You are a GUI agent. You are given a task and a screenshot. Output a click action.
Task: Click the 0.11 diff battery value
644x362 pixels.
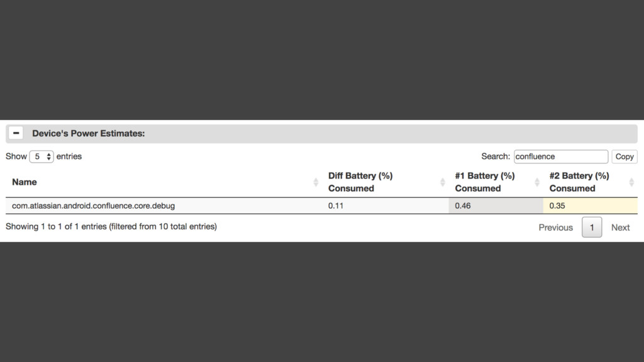point(336,206)
